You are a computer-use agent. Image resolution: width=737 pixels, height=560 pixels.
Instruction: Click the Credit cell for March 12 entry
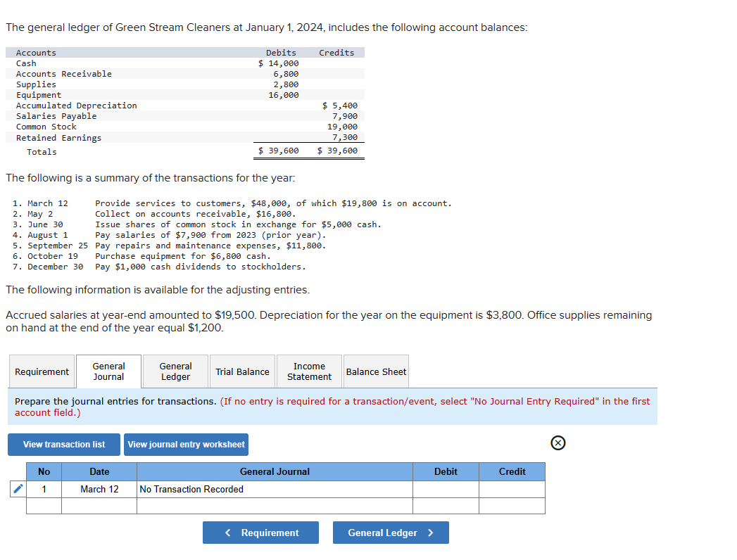tap(512, 489)
